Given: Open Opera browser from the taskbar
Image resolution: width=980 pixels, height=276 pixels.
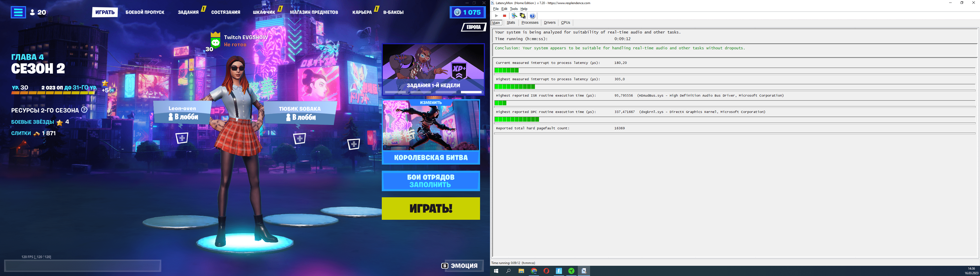Looking at the screenshot, I should 546,271.
